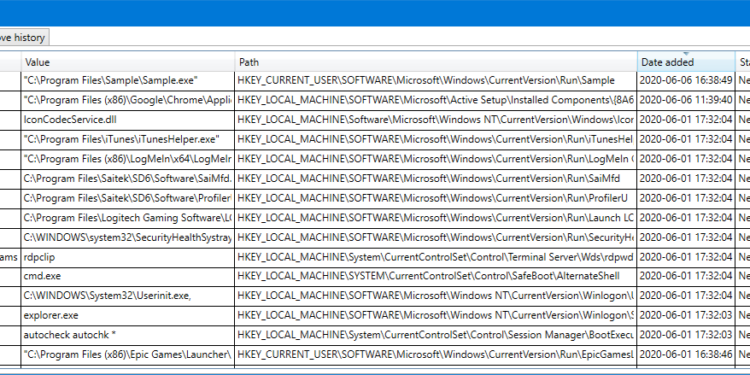Click the SafeBoot\AlternateShell path cell
Viewport: 750px width, 375px height.
436,276
